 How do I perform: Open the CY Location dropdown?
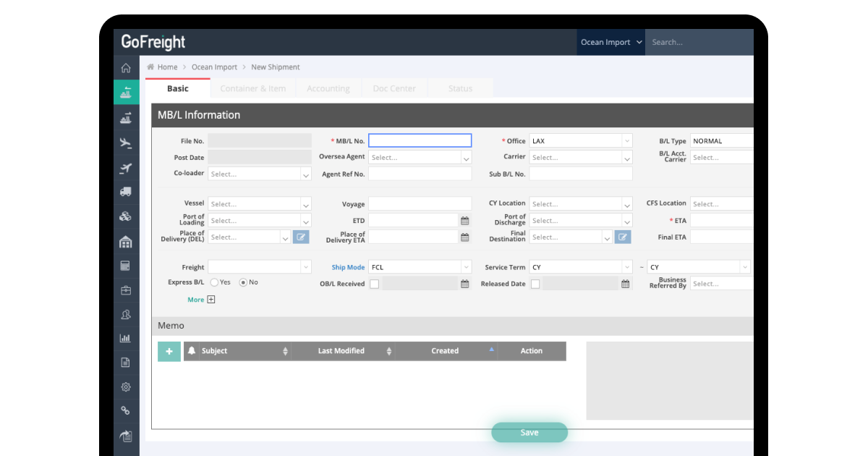coord(581,204)
